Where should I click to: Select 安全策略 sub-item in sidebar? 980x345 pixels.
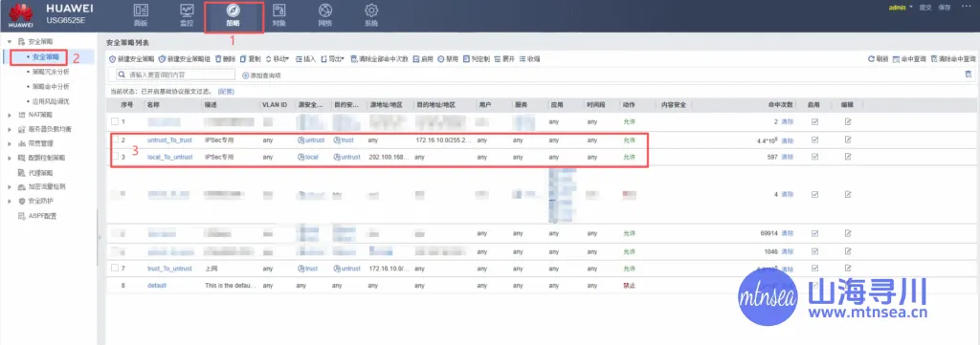tap(45, 57)
